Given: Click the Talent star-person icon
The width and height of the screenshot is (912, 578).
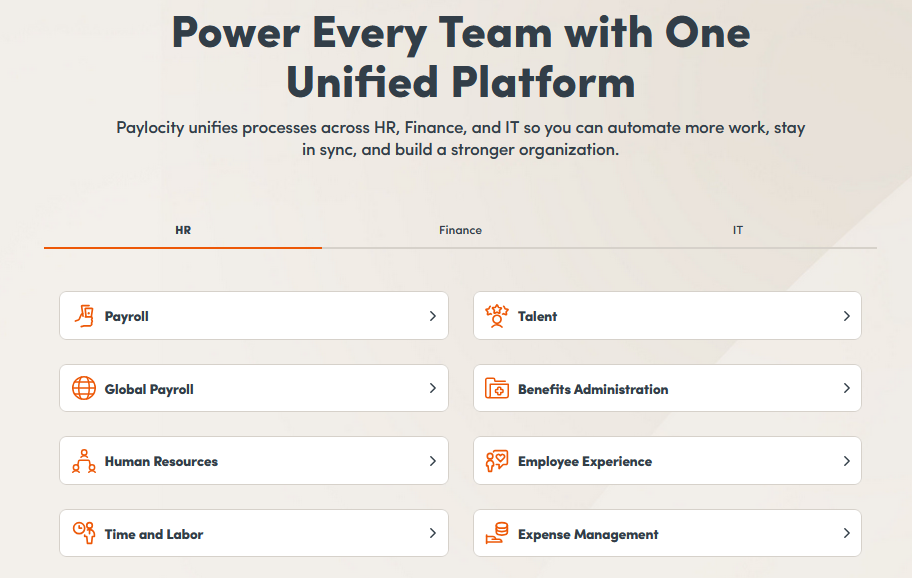Looking at the screenshot, I should pyautogui.click(x=497, y=316).
